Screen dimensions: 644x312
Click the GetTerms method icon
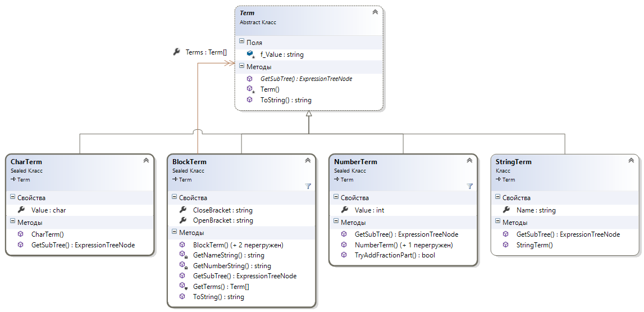(x=183, y=286)
